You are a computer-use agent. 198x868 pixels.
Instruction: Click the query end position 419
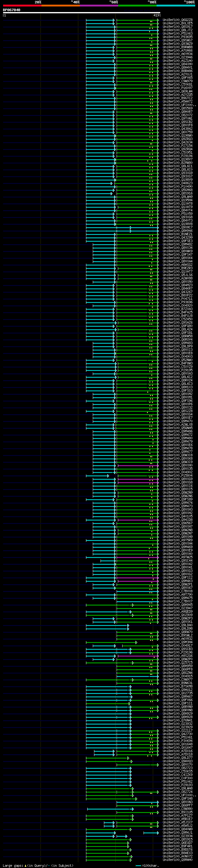point(156,15)
